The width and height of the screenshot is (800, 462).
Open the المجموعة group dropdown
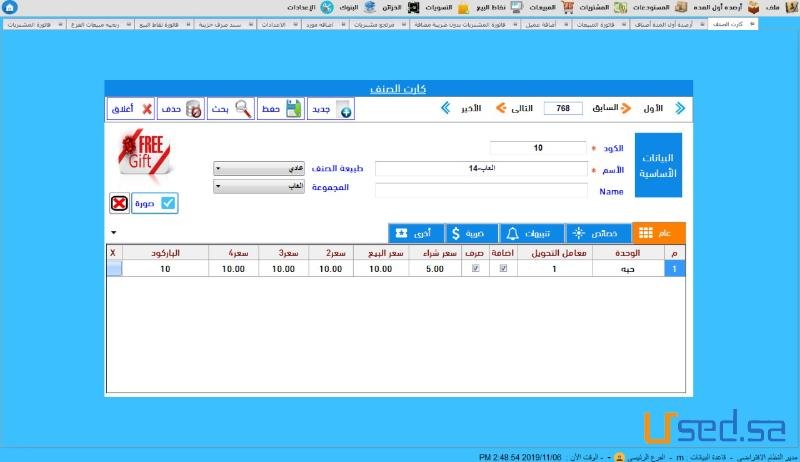coord(259,186)
